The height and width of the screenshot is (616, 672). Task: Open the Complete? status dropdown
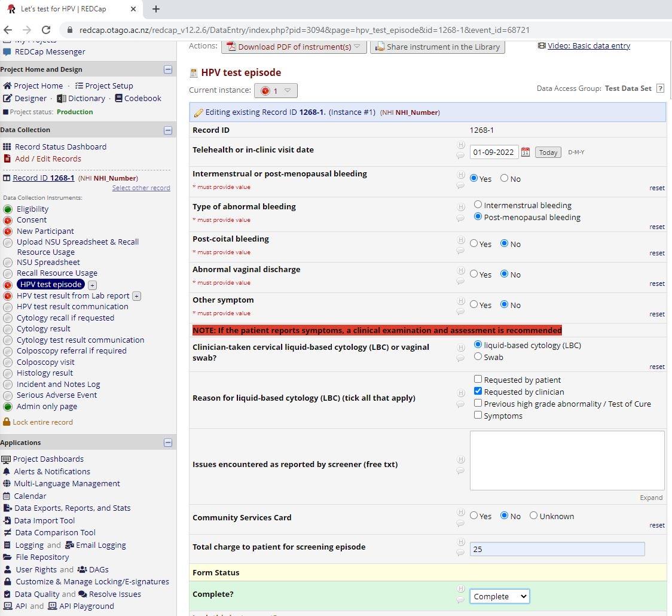[500, 596]
